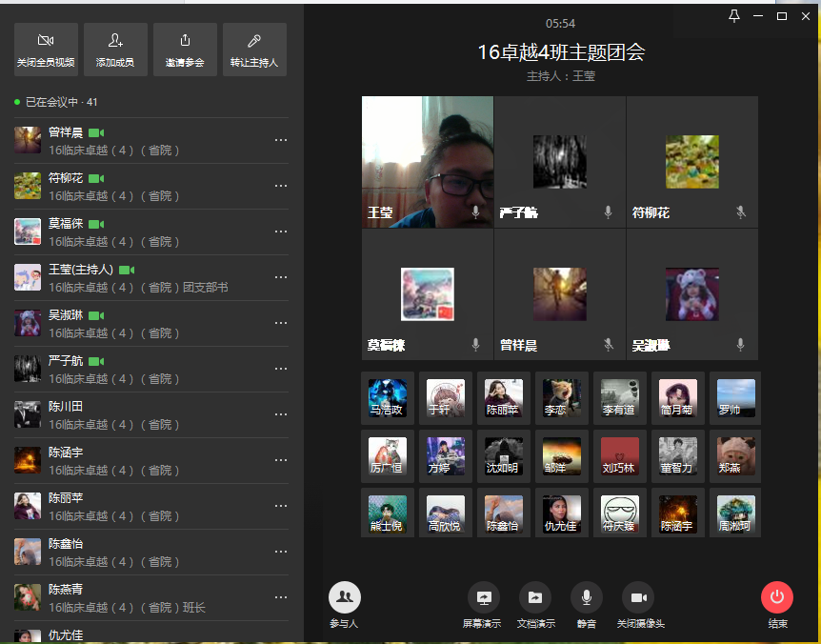Select the 刘巧林 red avatar thumbnail
The height and width of the screenshot is (644, 821).
tap(618, 456)
